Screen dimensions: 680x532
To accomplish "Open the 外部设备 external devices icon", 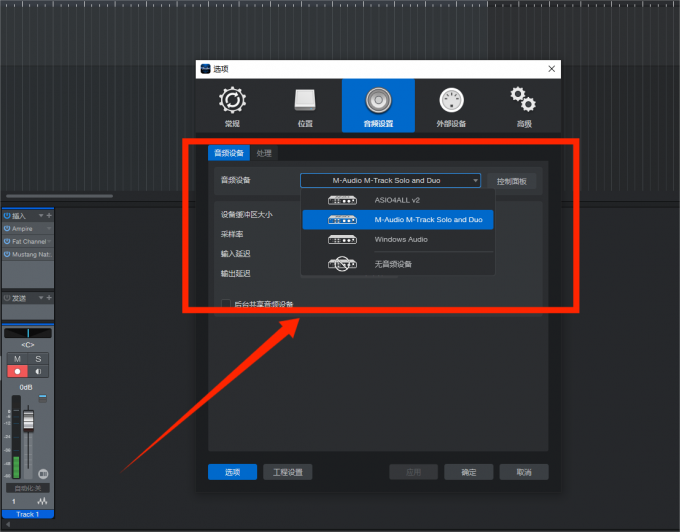I will (451, 101).
